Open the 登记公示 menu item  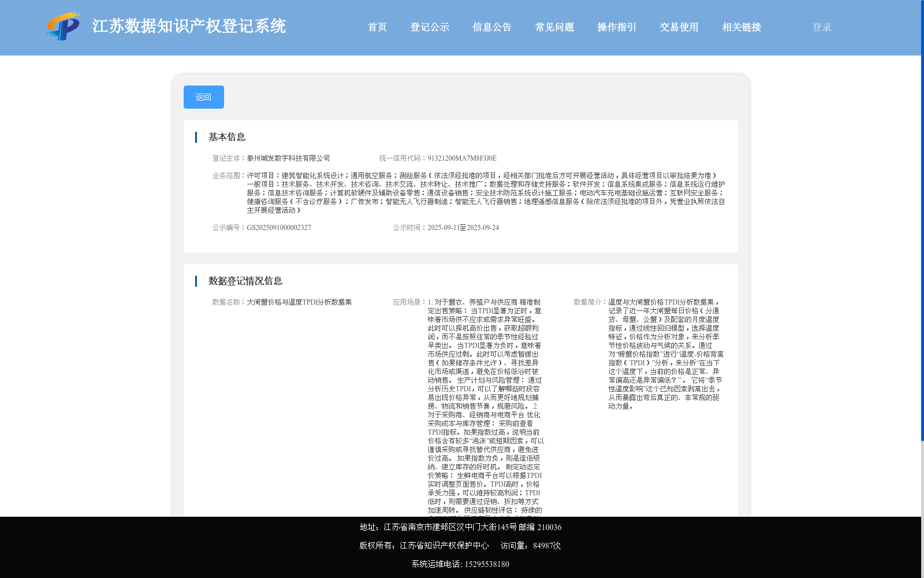pos(430,27)
